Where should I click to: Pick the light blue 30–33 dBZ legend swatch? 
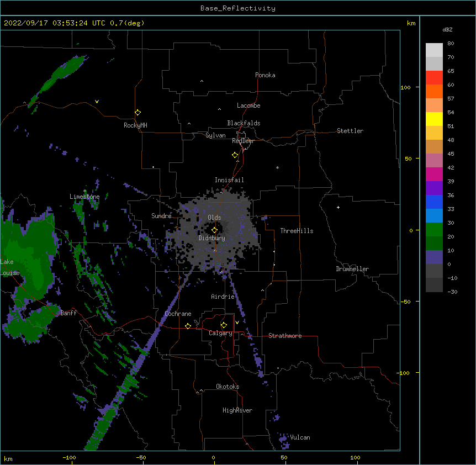click(x=434, y=216)
